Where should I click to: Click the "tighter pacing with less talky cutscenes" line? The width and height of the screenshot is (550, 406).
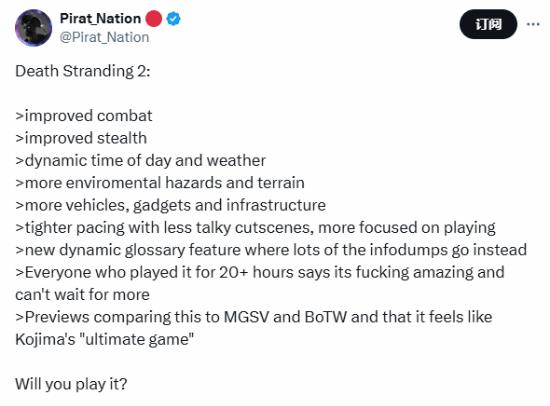point(255,228)
